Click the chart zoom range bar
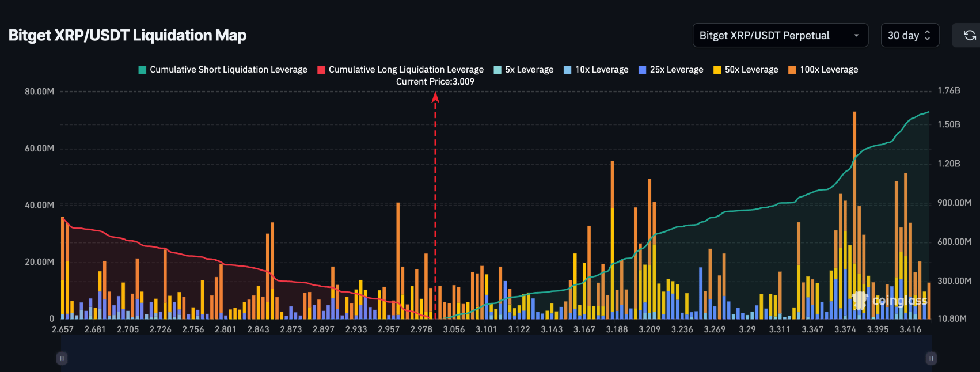Image resolution: width=980 pixels, height=372 pixels. click(x=496, y=353)
